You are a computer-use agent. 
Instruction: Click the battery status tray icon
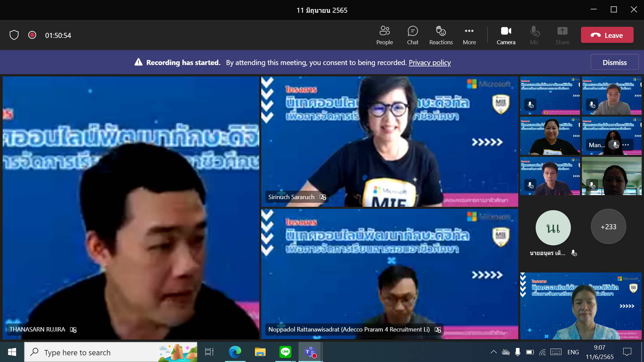point(530,352)
